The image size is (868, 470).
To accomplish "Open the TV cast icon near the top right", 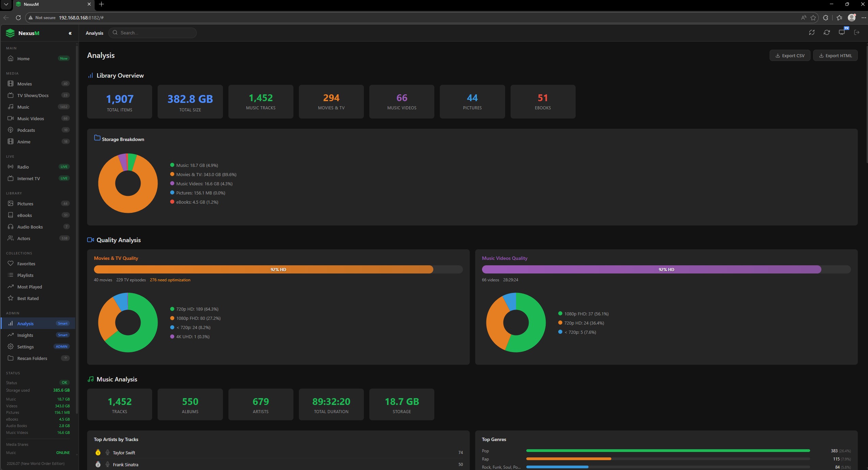I will pos(841,32).
